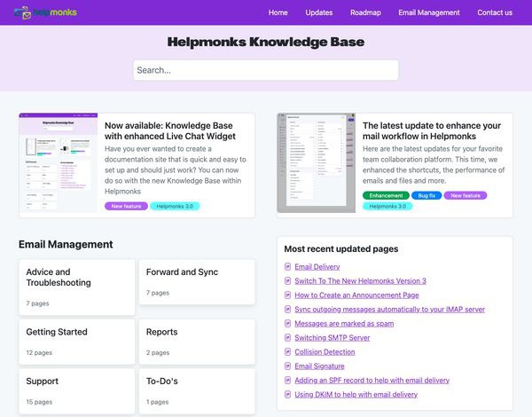Click the Helpmonks Knowledge Base page title

(x=266, y=42)
